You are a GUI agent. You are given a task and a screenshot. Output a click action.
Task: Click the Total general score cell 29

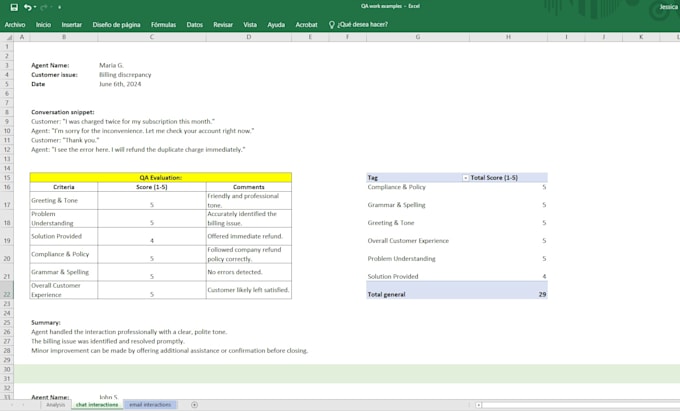[543, 294]
